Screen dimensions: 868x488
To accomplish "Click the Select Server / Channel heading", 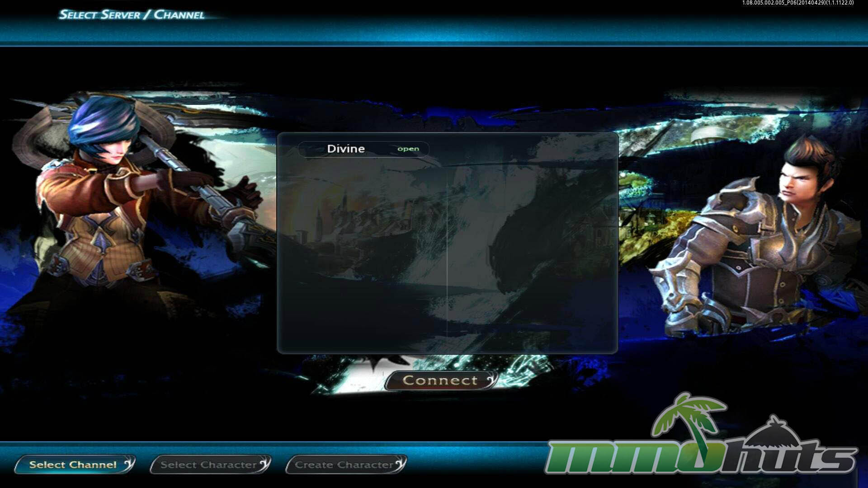I will click(x=132, y=15).
